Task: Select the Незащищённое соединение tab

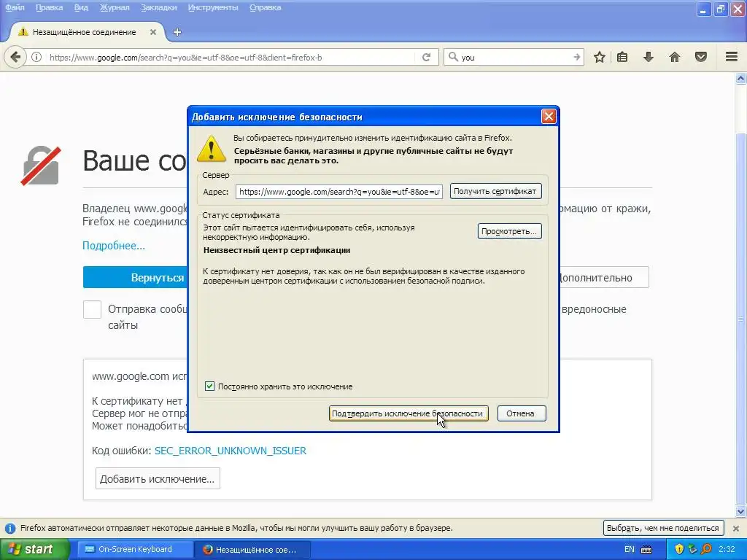Action: coord(85,32)
